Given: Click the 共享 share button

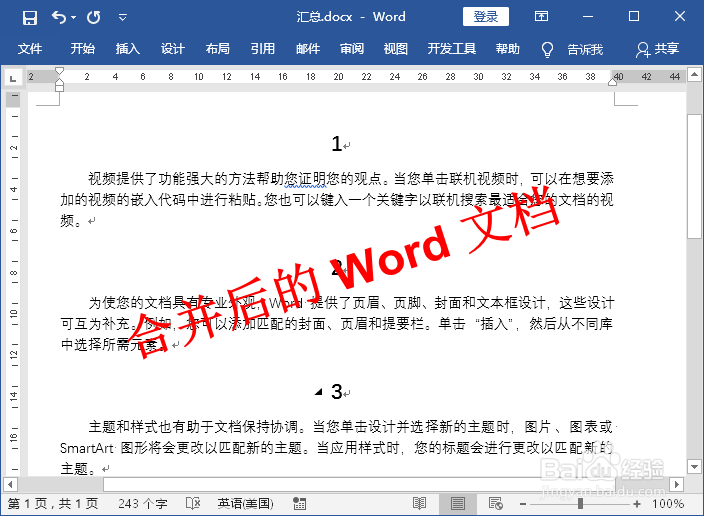Looking at the screenshot, I should coord(657,49).
